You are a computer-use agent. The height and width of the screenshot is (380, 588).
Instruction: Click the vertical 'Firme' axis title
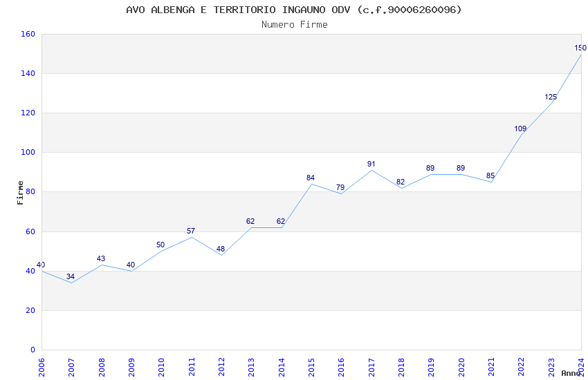tap(20, 193)
